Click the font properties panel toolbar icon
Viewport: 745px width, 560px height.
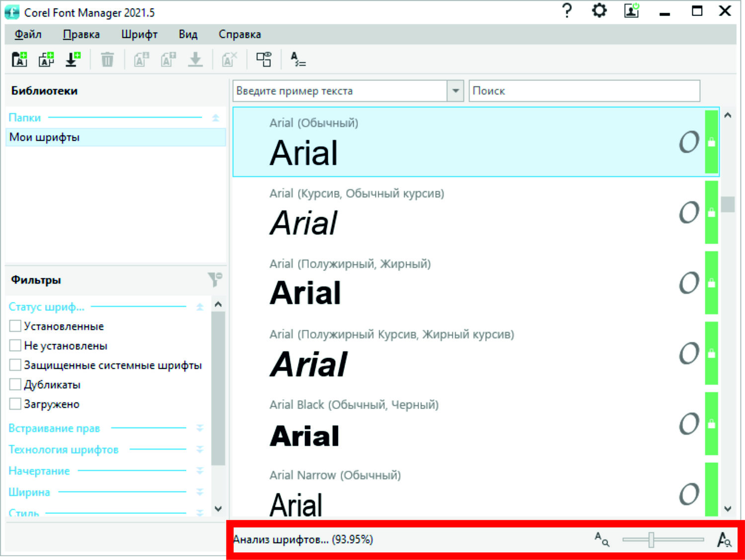click(x=264, y=60)
